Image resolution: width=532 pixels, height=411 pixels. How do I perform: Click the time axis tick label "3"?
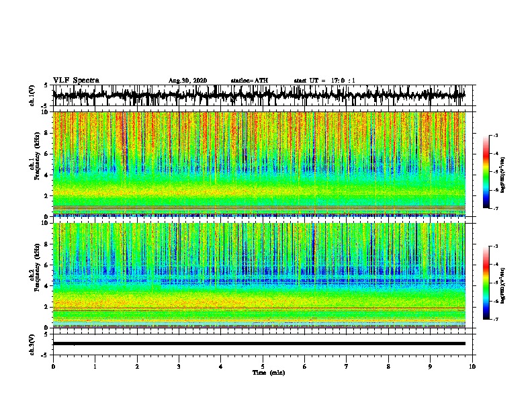[x=179, y=367]
